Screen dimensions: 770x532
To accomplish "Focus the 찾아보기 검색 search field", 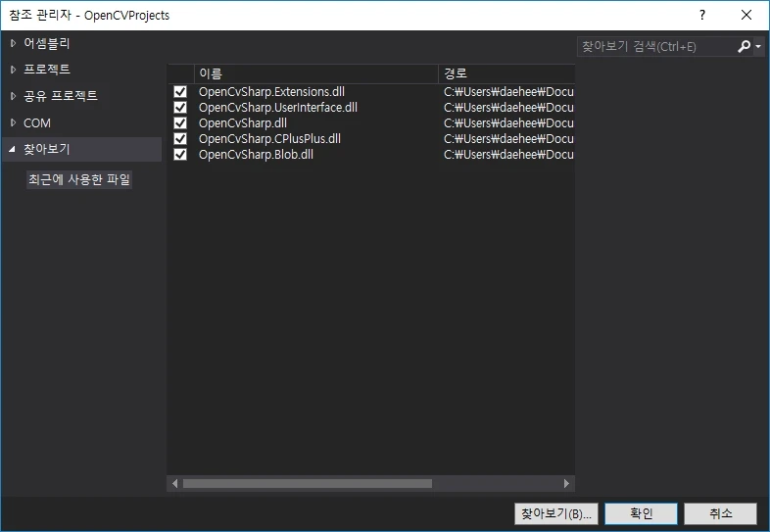I will (654, 46).
